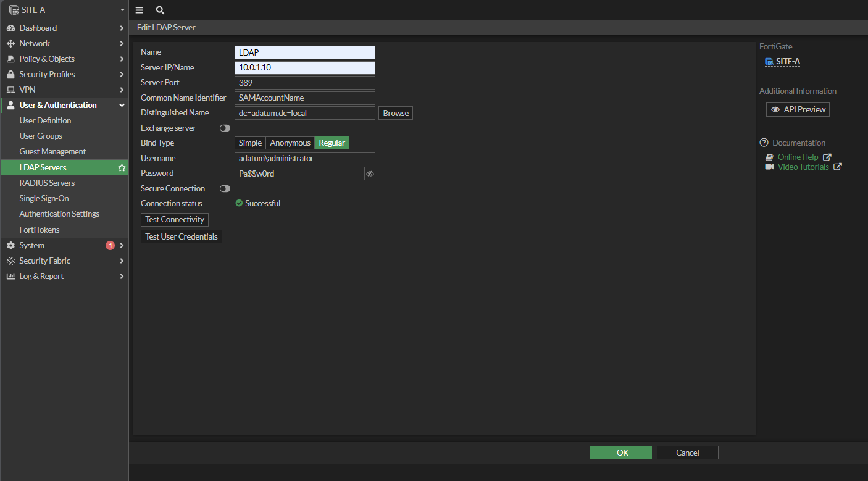
Task: Click the Online Help external link icon
Action: pos(827,157)
